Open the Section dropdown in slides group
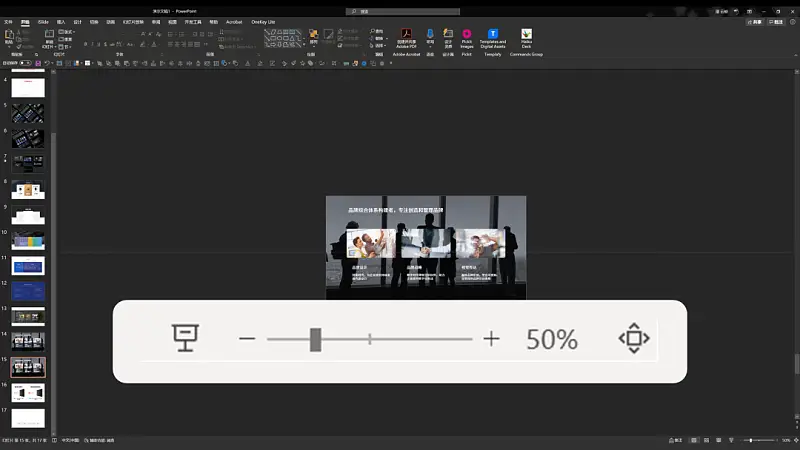This screenshot has width=800, height=450. (x=66, y=46)
